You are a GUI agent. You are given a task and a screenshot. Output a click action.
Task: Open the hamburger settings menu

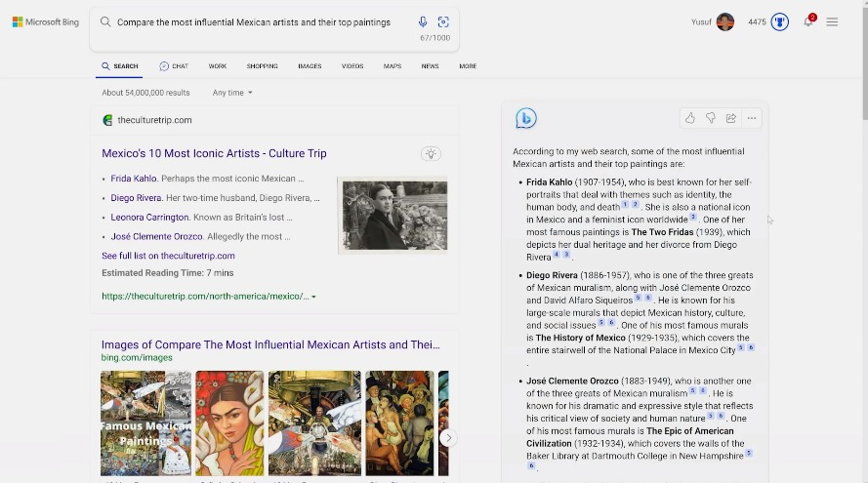tap(832, 22)
